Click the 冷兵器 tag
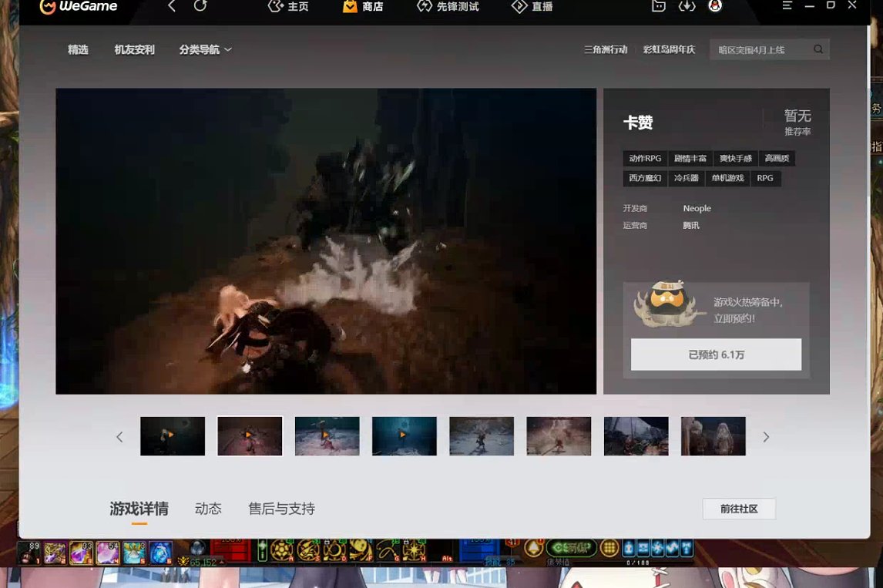Image resolution: width=883 pixels, height=588 pixels. tap(687, 178)
